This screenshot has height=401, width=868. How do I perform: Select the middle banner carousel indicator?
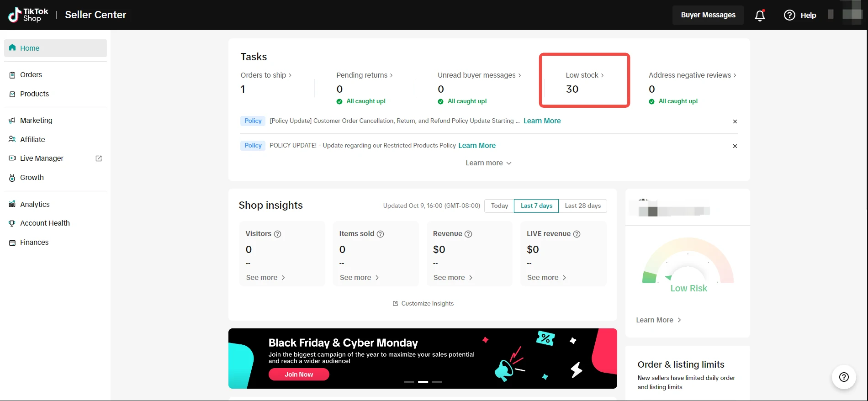pos(423,381)
